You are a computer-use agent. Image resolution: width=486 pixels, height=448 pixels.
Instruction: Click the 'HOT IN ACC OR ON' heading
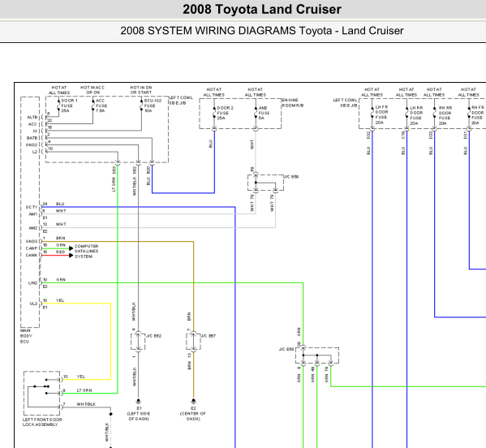pyautogui.click(x=92, y=90)
